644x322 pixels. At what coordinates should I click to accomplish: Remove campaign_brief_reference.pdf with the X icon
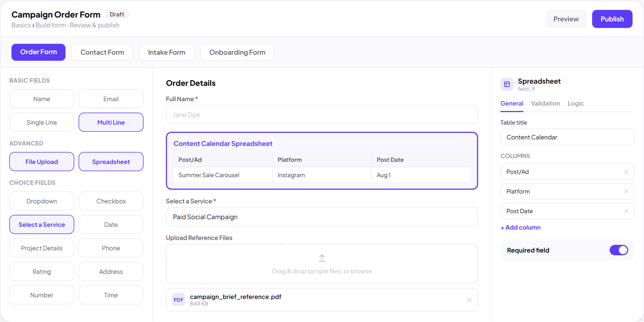point(469,300)
